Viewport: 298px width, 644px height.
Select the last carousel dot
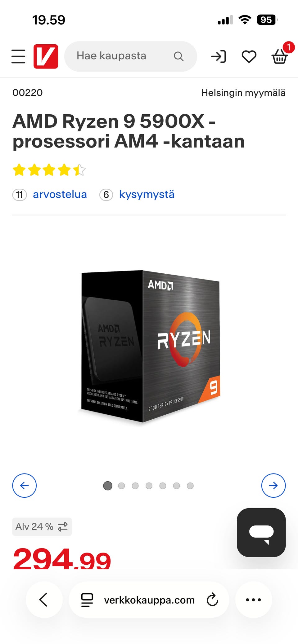(190, 486)
